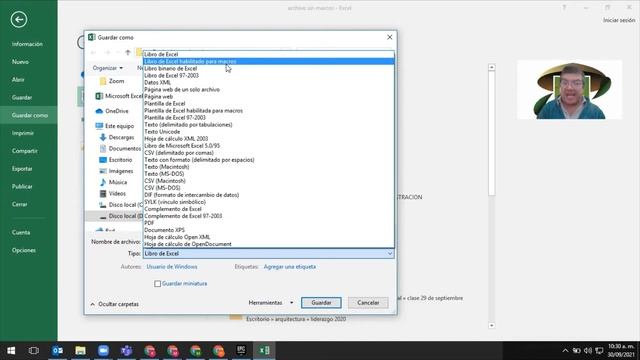Open Compartir in the backstage menu
Image resolution: width=640 pixels, height=360 pixels.
point(24,151)
